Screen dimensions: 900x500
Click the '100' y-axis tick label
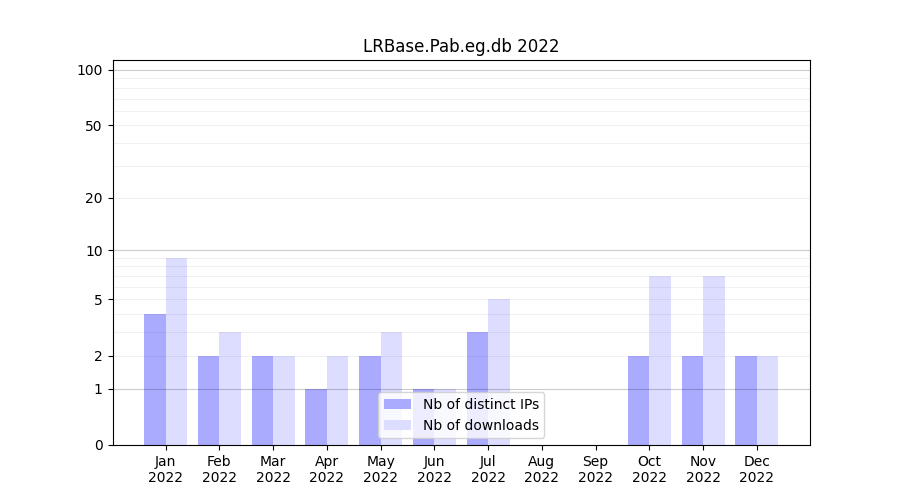pyautogui.click(x=90, y=70)
